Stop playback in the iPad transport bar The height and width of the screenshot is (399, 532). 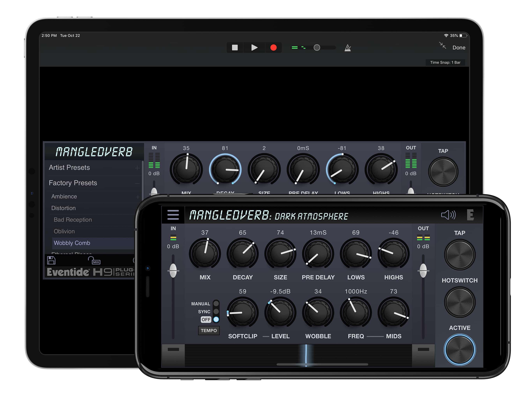coord(235,48)
